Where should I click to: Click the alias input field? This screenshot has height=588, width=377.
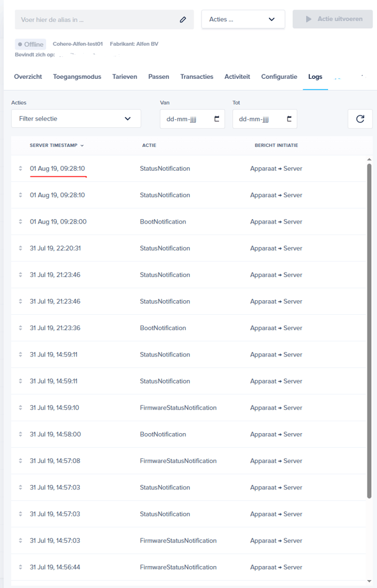(96, 20)
